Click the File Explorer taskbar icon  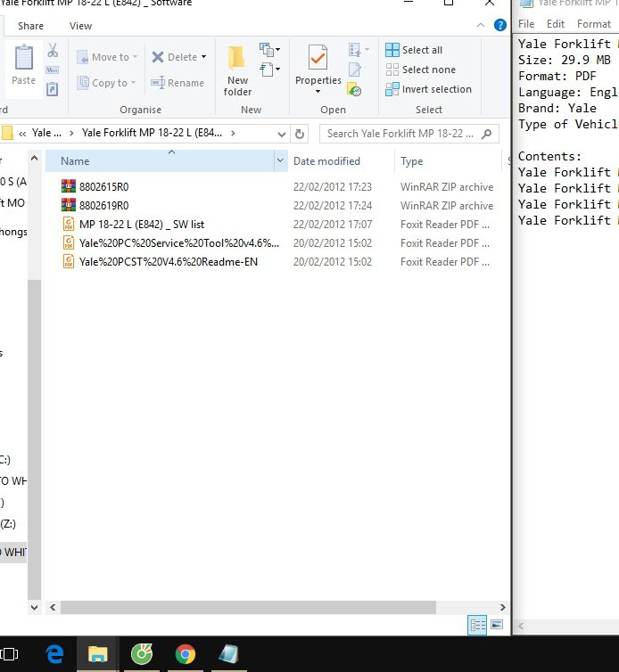(x=98, y=654)
